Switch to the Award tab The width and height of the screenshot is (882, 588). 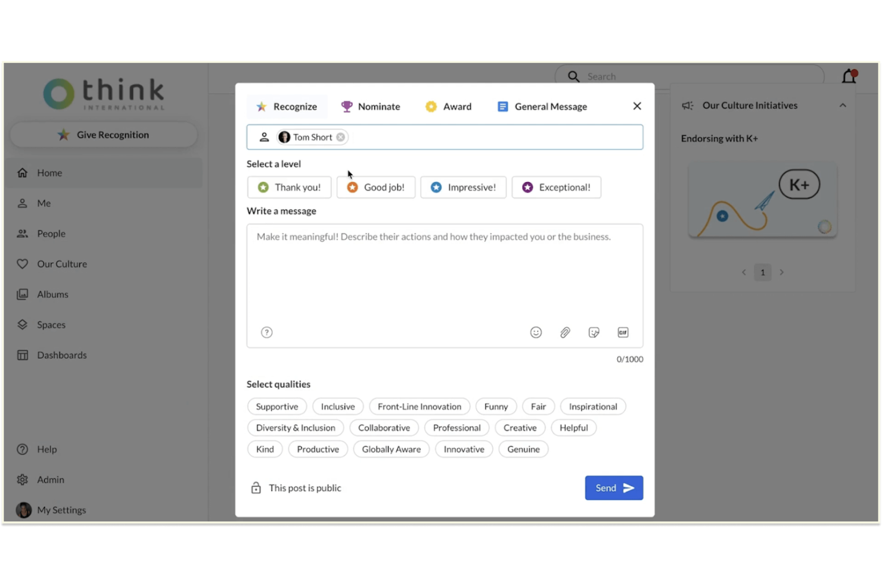(448, 107)
